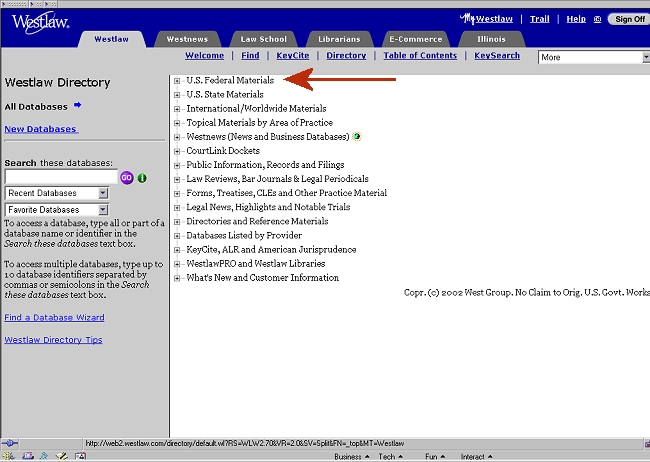Switch to the Law School tab
Viewport: 650px width, 462px height.
pyautogui.click(x=264, y=39)
